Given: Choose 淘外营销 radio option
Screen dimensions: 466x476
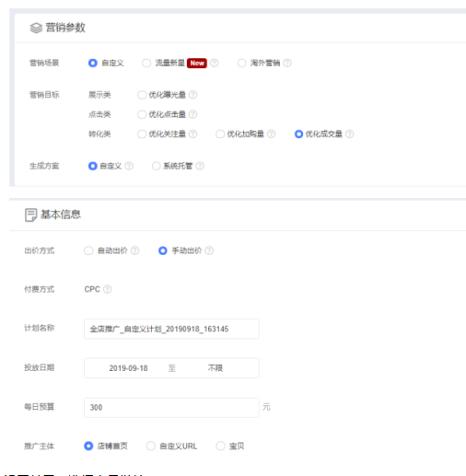Looking at the screenshot, I should [241, 63].
